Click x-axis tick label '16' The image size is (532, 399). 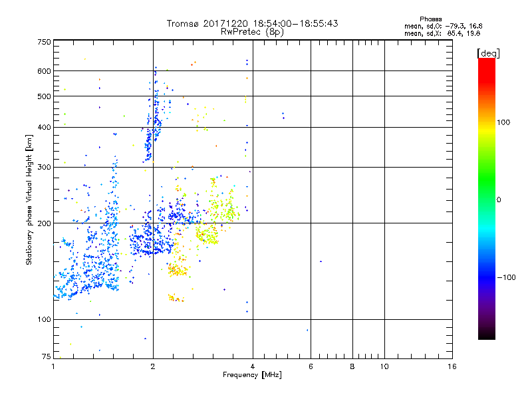click(x=452, y=366)
